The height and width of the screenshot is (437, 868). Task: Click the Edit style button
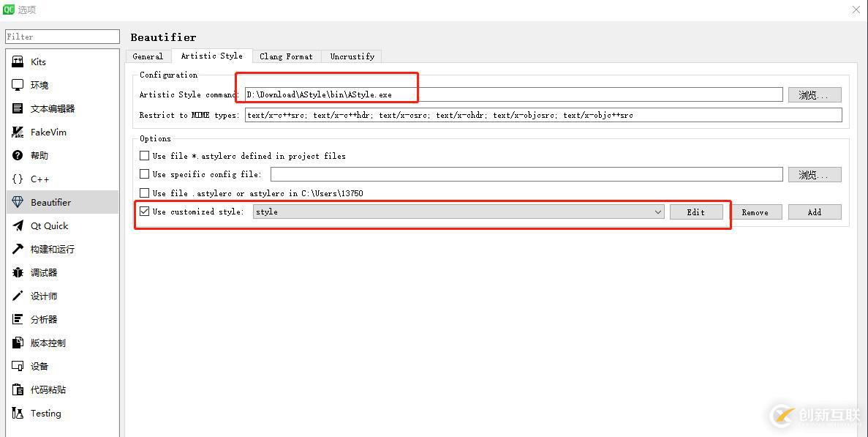pos(696,212)
